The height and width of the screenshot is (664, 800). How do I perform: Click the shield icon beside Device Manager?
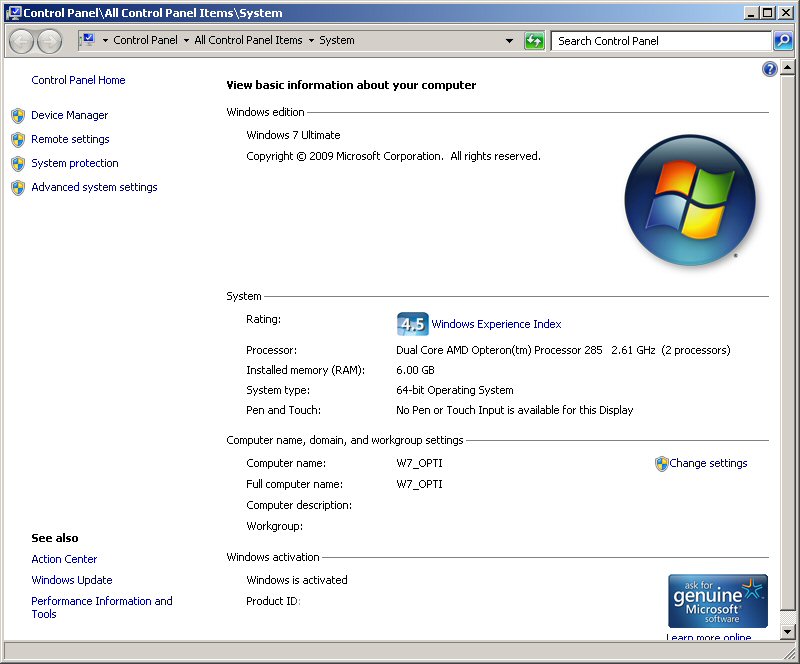17,115
